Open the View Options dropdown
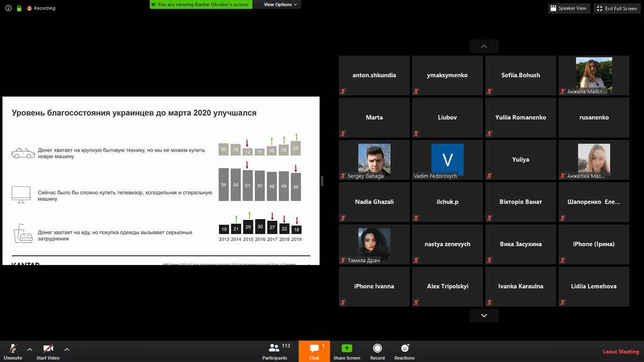 (280, 5)
